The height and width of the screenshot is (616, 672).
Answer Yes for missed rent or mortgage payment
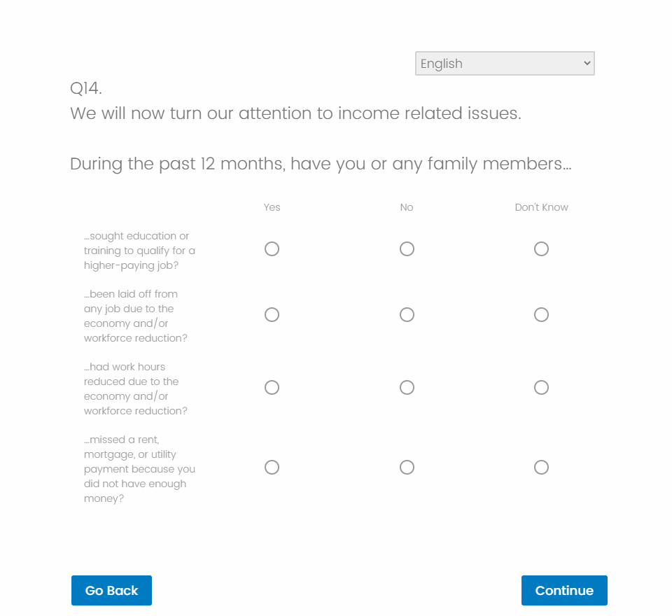[272, 468]
